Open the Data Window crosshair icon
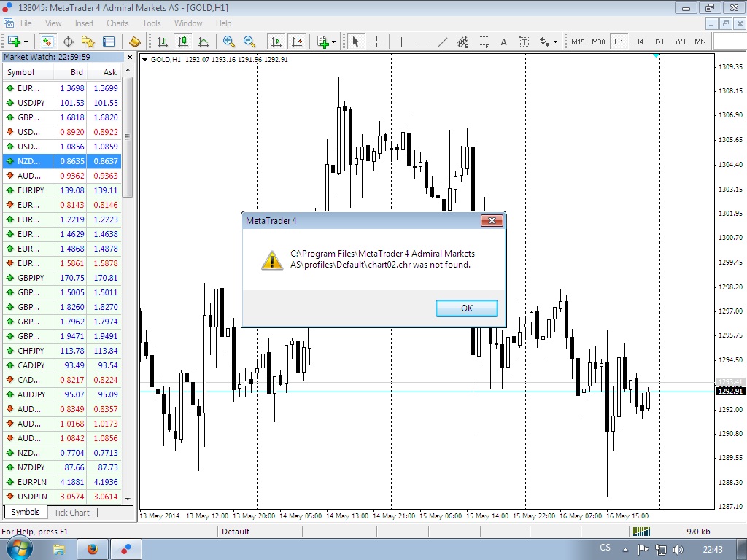The image size is (747, 560). [x=68, y=42]
